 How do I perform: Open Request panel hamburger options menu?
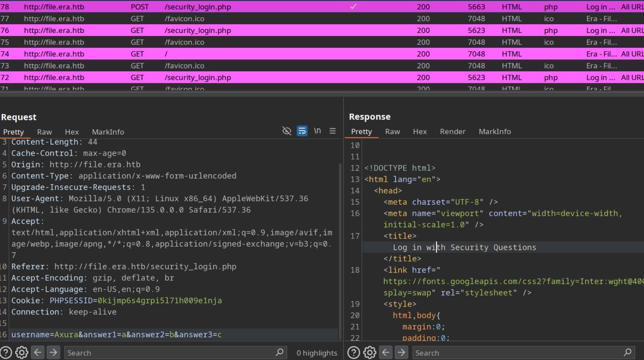(x=332, y=131)
